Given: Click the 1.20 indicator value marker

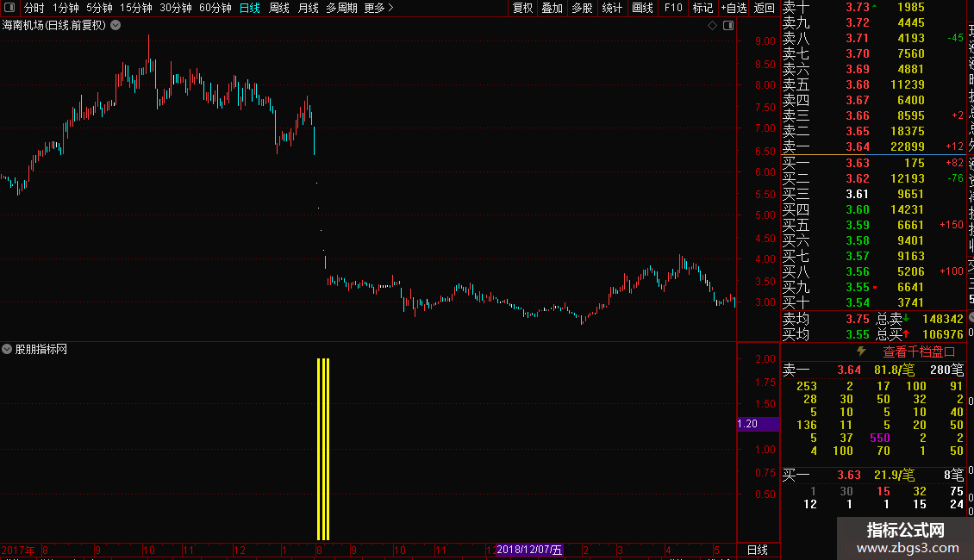Looking at the screenshot, I should pos(758,424).
